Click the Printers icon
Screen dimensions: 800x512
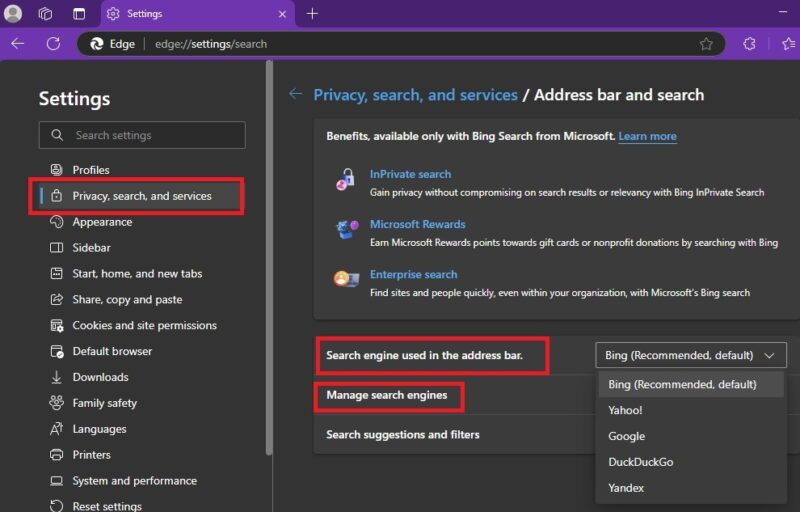[56, 455]
